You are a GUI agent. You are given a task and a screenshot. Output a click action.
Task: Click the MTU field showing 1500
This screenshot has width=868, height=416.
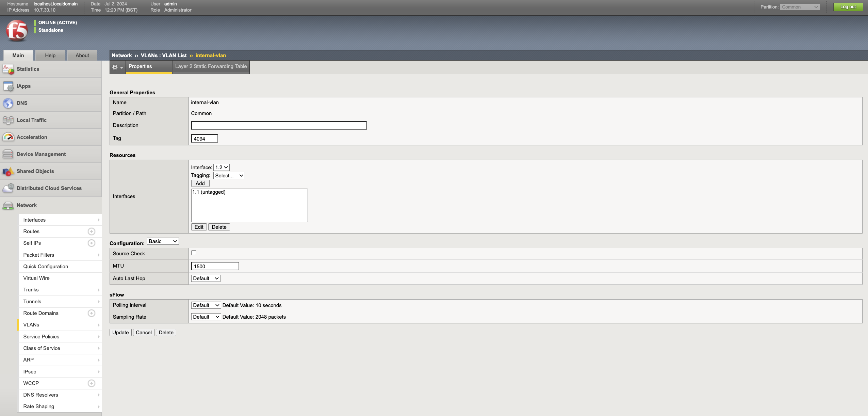[x=215, y=266]
